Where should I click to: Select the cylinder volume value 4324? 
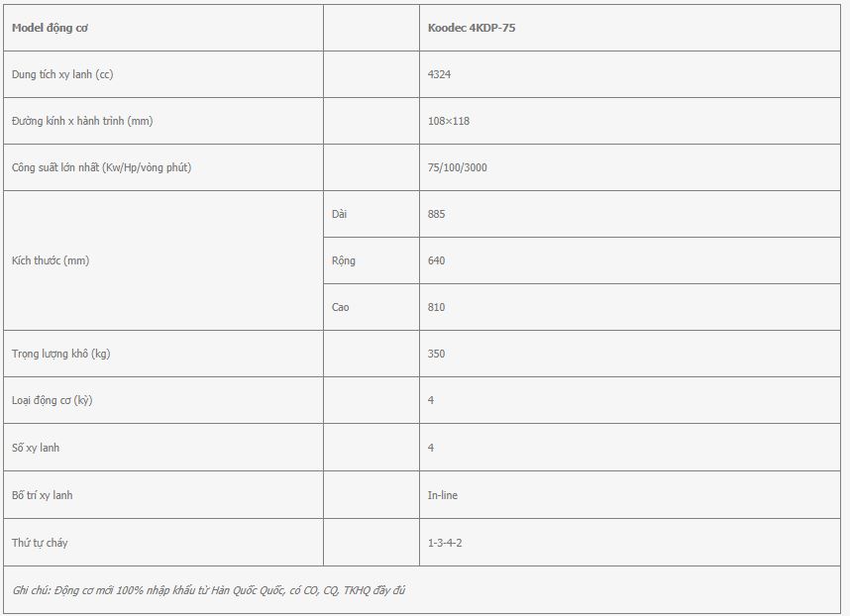pos(439,74)
